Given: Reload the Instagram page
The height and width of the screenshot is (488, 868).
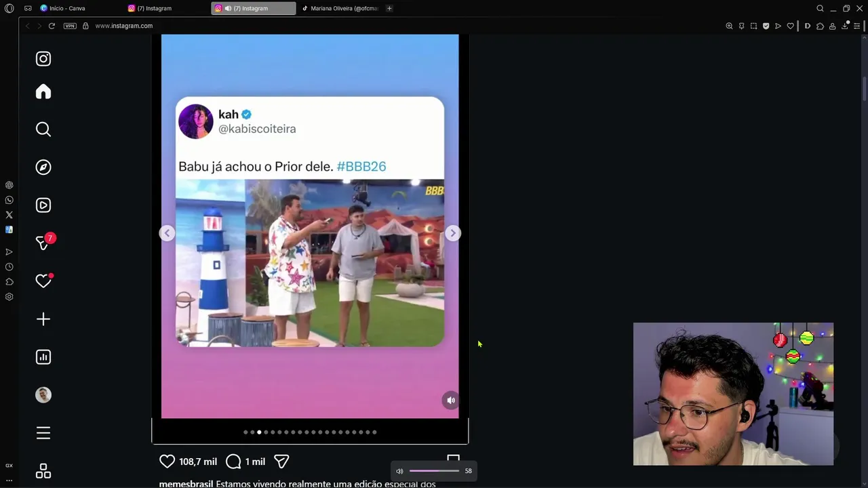Looking at the screenshot, I should pyautogui.click(x=52, y=26).
